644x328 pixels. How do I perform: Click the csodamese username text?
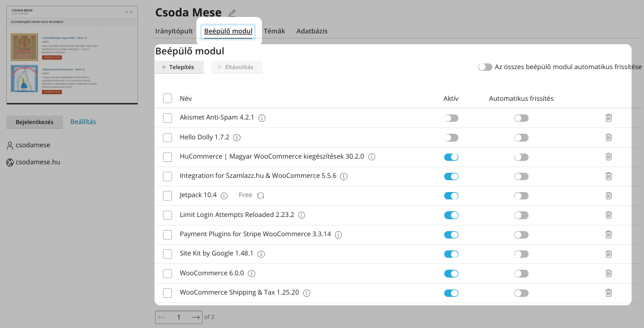pyautogui.click(x=33, y=145)
